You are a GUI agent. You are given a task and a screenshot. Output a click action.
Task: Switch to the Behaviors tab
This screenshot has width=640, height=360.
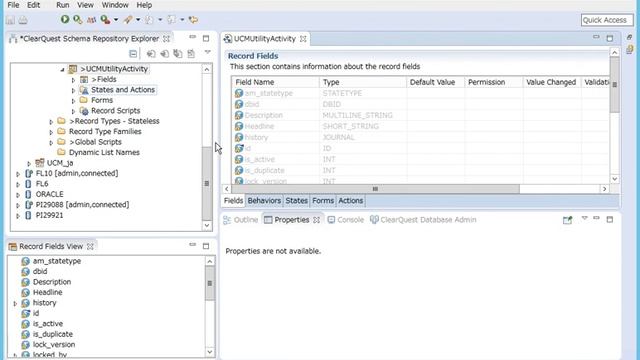pos(264,201)
